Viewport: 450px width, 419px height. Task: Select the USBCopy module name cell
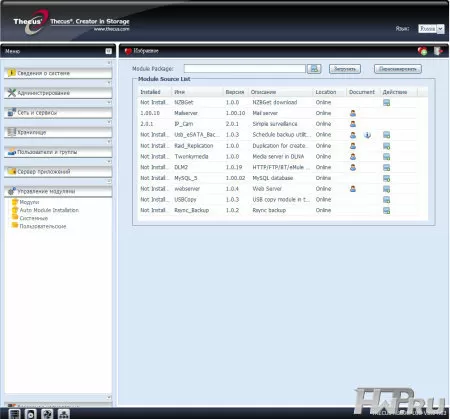pyautogui.click(x=185, y=199)
